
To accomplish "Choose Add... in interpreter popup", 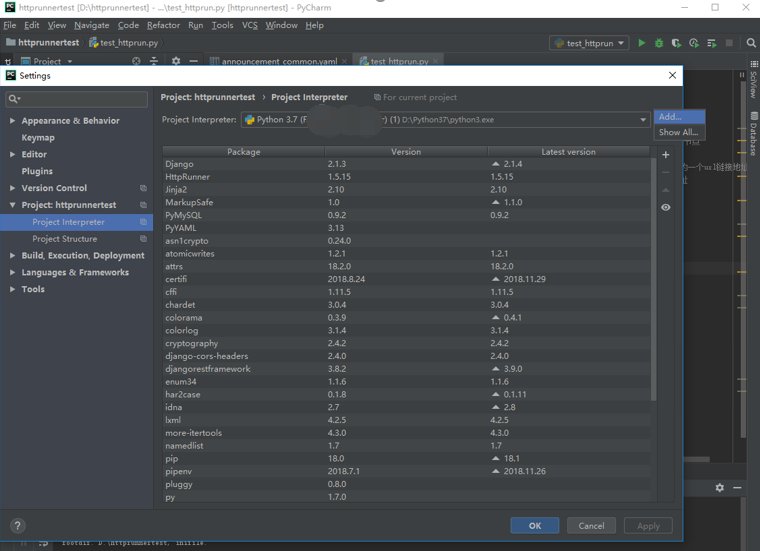I will tap(680, 117).
